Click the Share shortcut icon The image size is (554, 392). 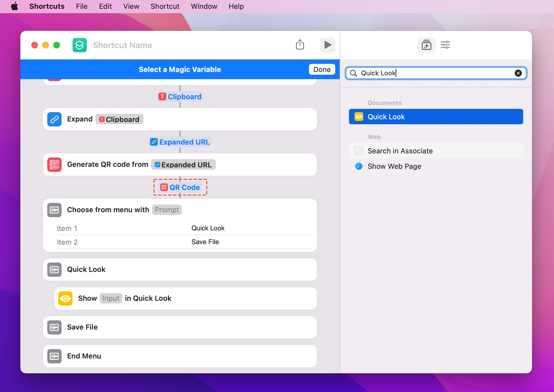point(300,45)
